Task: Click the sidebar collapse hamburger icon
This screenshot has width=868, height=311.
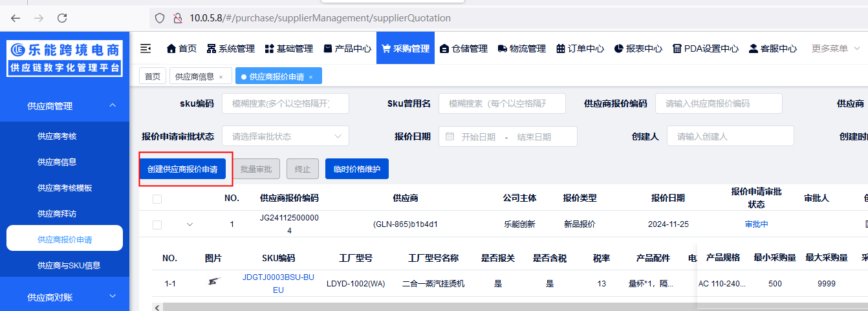Action: tap(146, 48)
